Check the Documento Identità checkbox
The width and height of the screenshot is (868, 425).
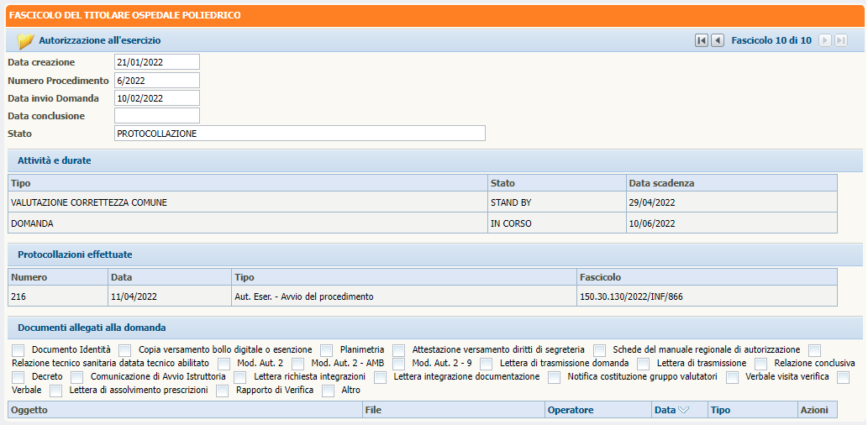[x=18, y=350]
